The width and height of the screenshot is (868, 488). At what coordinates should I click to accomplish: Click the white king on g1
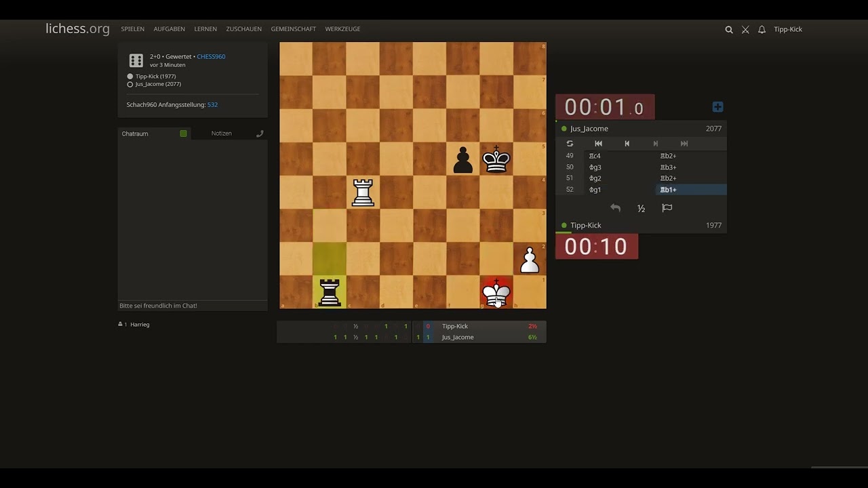(496, 293)
